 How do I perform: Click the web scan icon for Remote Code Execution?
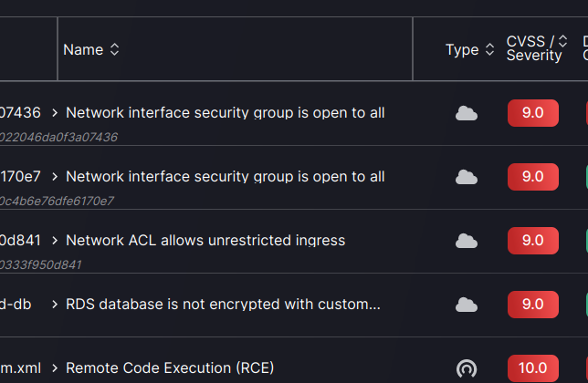click(467, 368)
